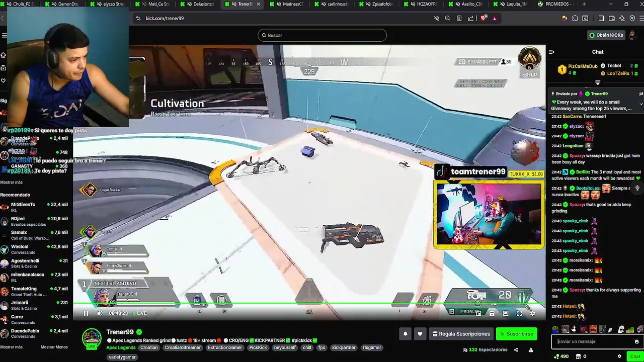The height and width of the screenshot is (362, 644).
Task: Open channel points 490 indicator
Action: pos(561,356)
